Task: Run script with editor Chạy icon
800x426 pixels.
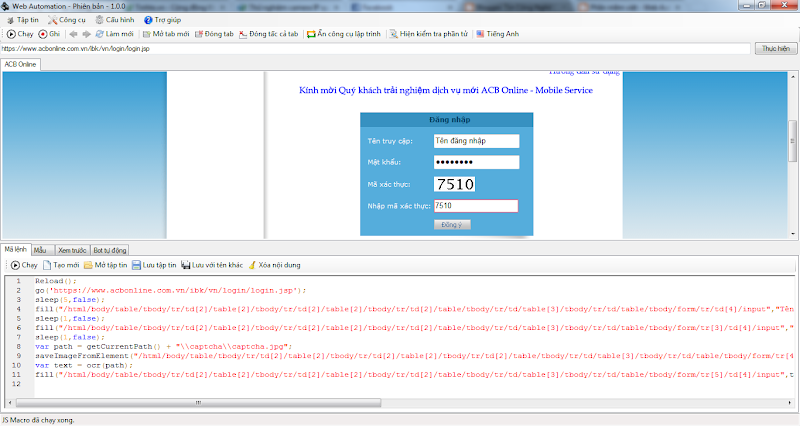Action: pos(15,265)
